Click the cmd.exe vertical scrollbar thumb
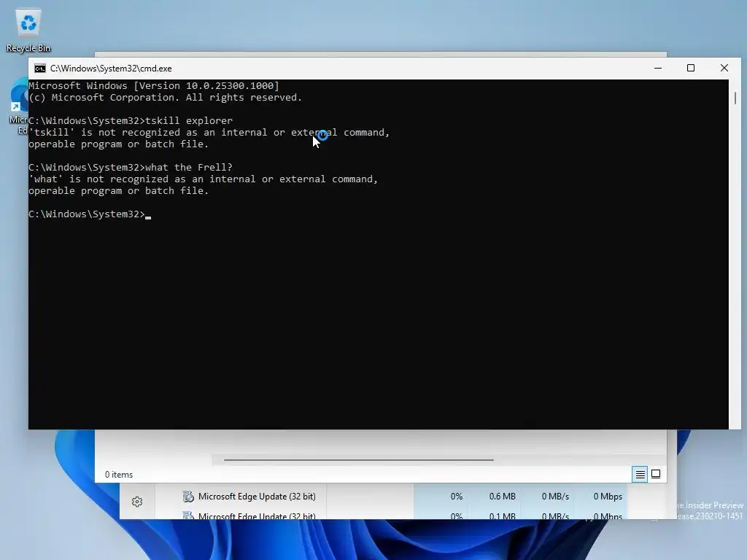 pos(735,98)
